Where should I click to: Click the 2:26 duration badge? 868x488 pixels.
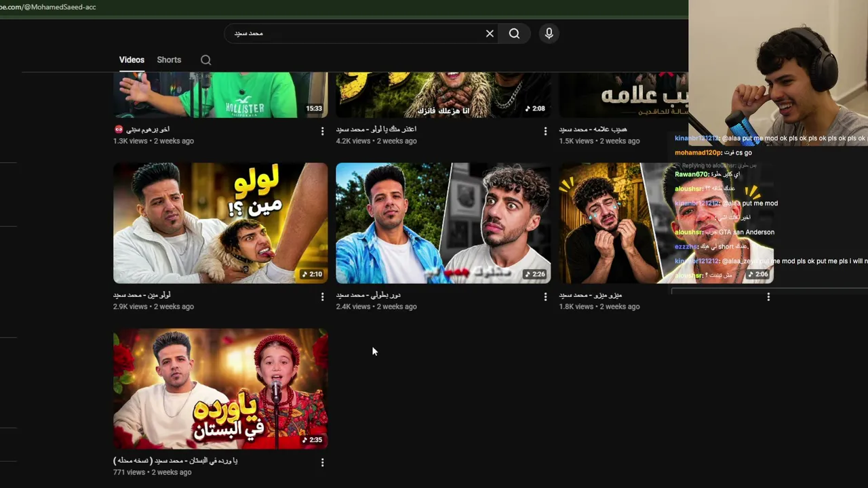tap(535, 274)
